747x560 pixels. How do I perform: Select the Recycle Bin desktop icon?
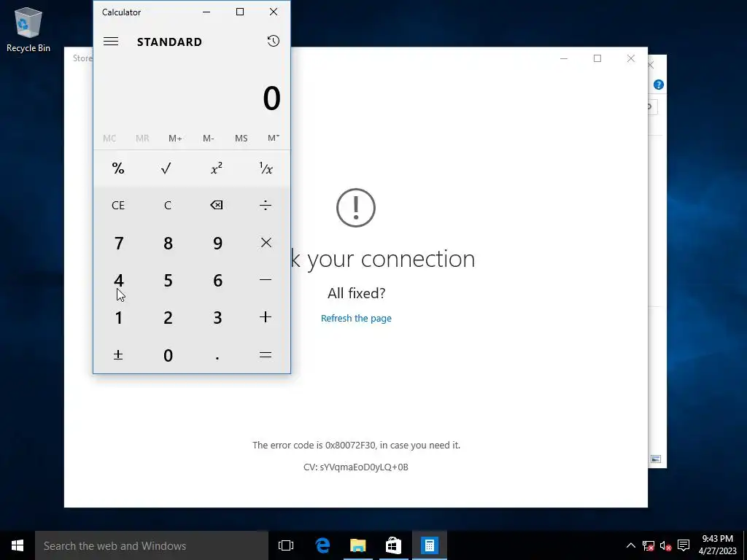(28, 30)
